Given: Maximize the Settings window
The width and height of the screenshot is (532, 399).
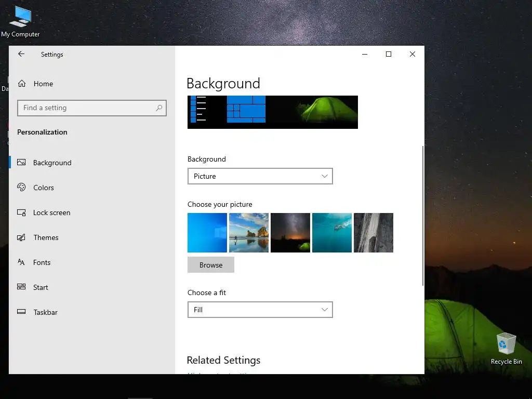Looking at the screenshot, I should 389,54.
